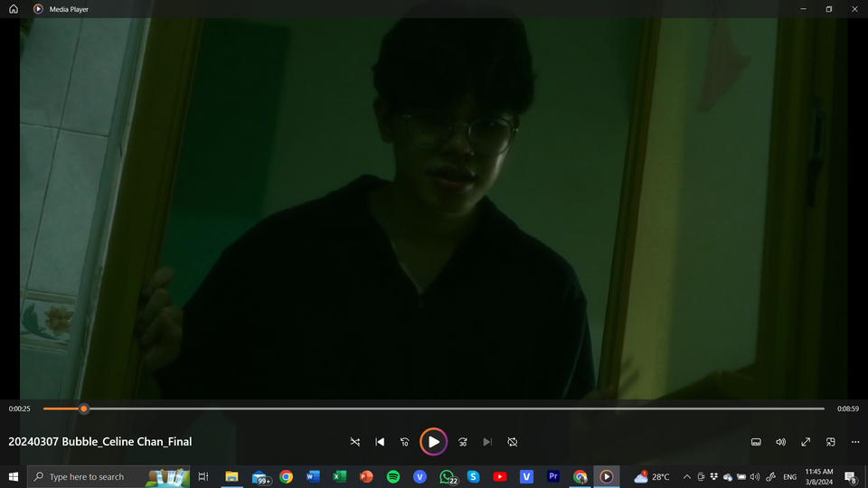Click the active Media Player taskbar icon
Image resolution: width=868 pixels, height=488 pixels.
[x=606, y=476]
